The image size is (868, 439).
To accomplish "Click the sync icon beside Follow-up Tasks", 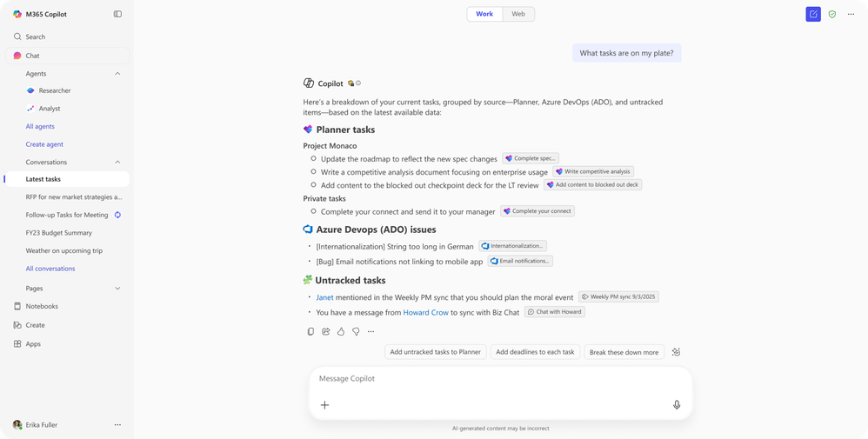I will [x=117, y=215].
